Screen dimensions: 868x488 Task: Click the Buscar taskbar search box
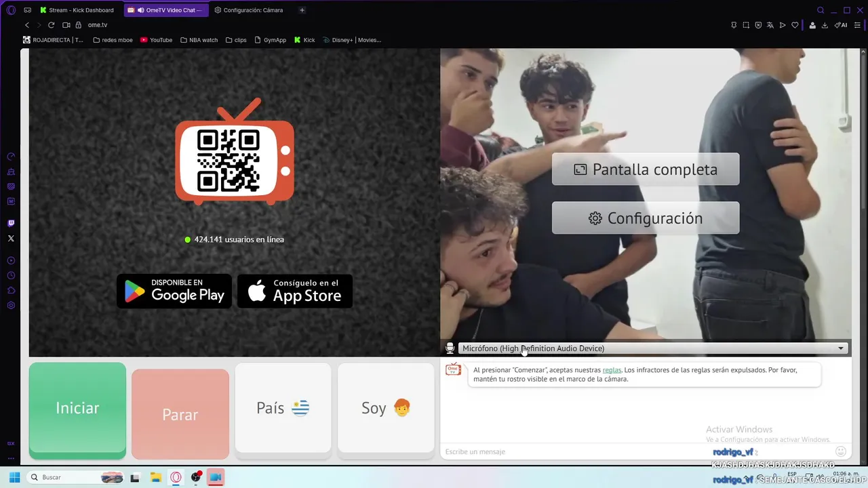pyautogui.click(x=76, y=477)
